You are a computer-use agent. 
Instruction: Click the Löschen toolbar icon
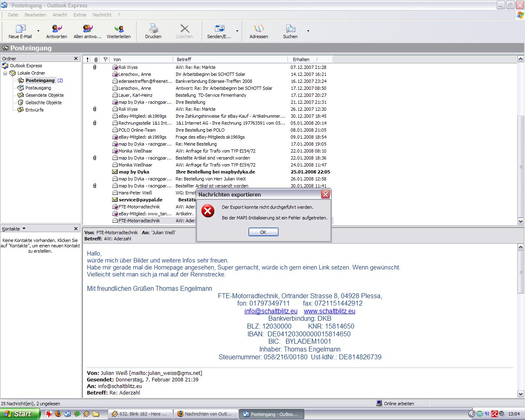(x=185, y=29)
